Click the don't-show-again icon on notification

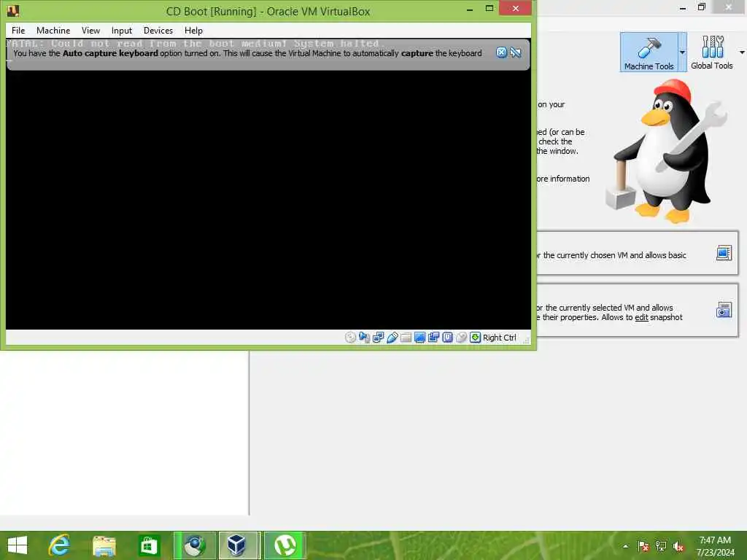pyautogui.click(x=516, y=52)
